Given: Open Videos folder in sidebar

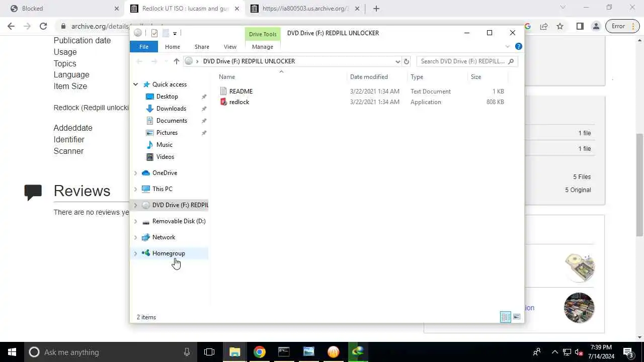Looking at the screenshot, I should coord(165,157).
